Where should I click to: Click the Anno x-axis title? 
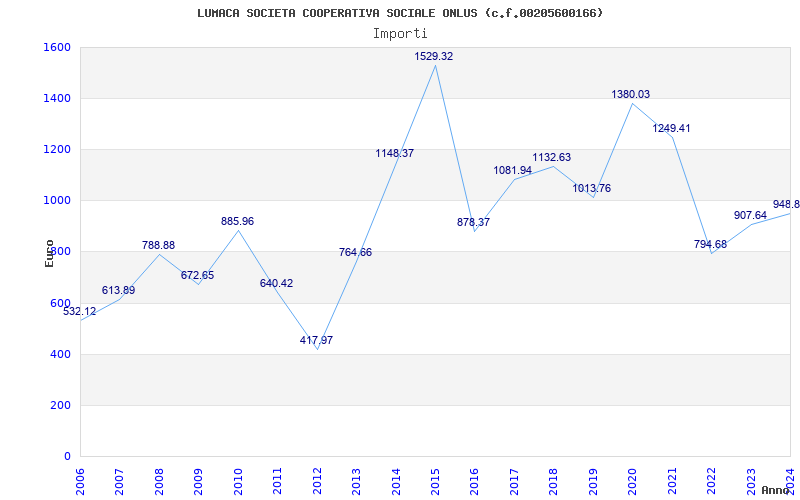(x=775, y=490)
